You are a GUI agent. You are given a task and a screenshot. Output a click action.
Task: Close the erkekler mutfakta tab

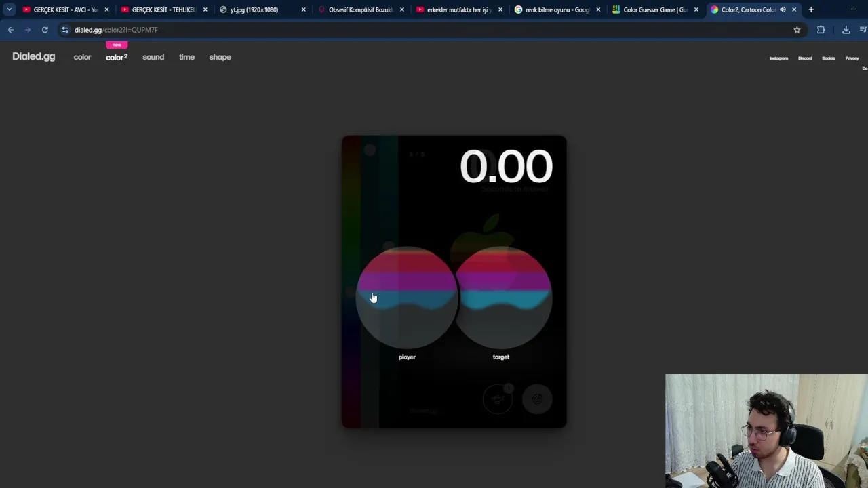point(500,9)
